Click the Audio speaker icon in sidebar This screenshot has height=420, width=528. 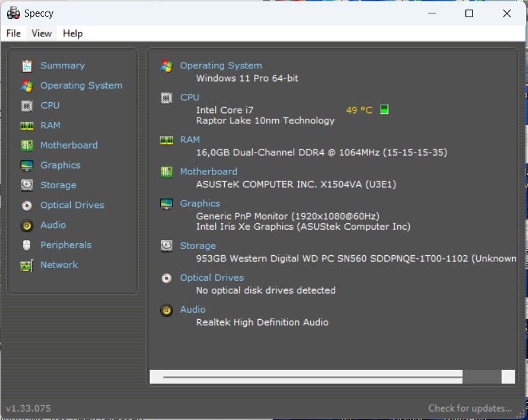pos(27,225)
